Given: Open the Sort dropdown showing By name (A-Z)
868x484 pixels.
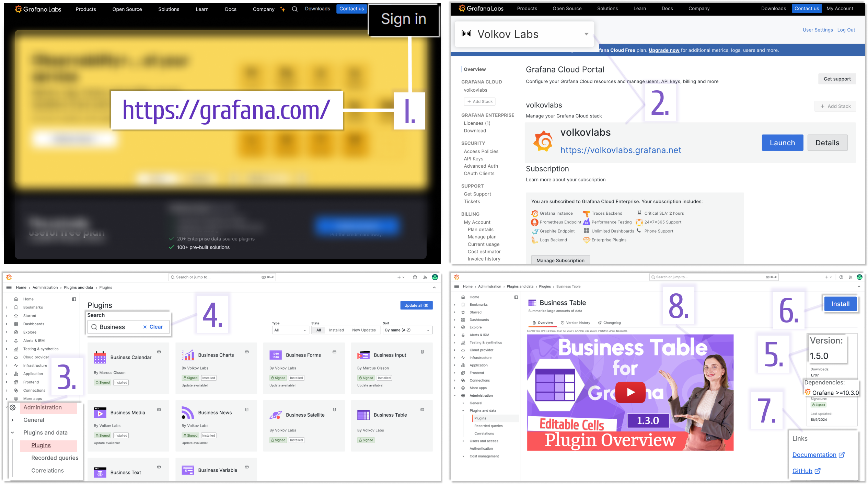Looking at the screenshot, I should [407, 330].
